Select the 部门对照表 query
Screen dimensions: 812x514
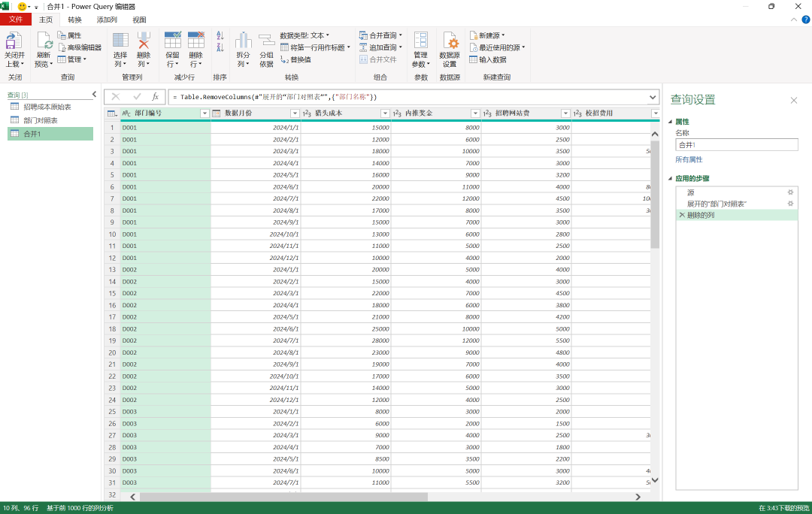tap(50, 120)
